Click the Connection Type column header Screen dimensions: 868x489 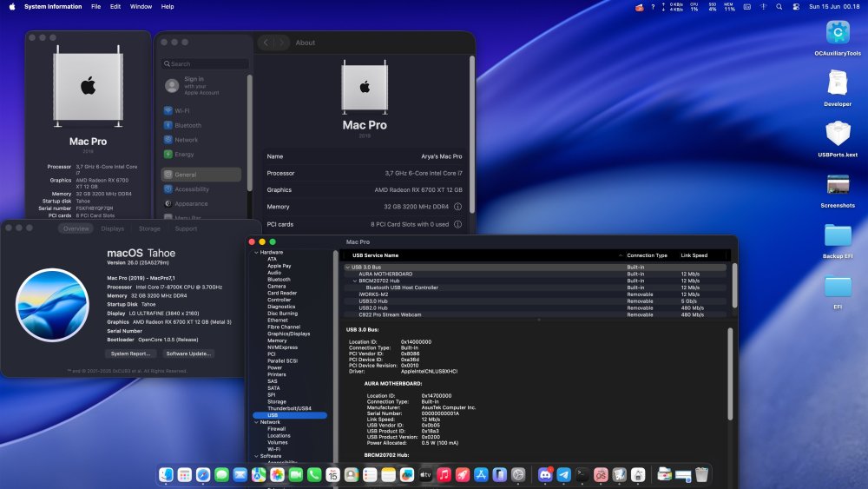pyautogui.click(x=647, y=255)
